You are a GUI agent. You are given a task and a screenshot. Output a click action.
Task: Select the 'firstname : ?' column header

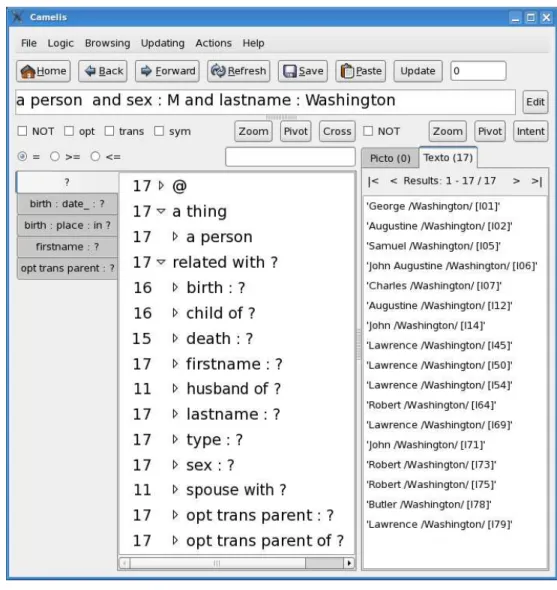(67, 247)
